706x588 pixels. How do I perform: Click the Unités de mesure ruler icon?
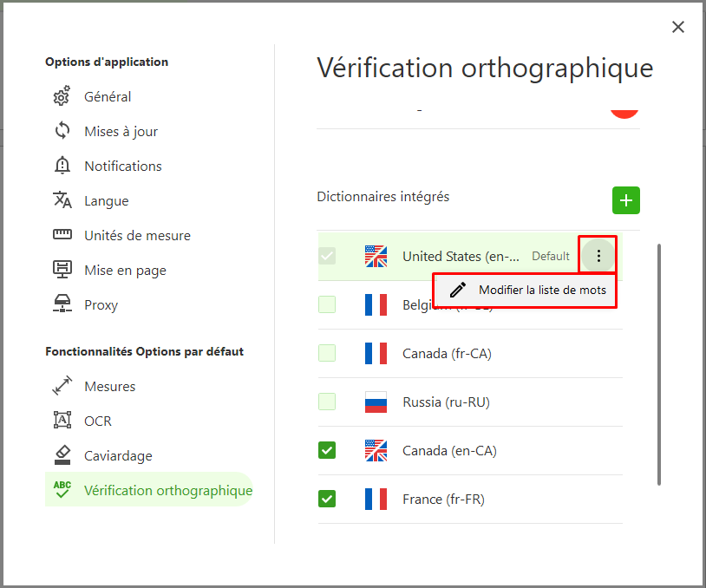pyautogui.click(x=62, y=234)
